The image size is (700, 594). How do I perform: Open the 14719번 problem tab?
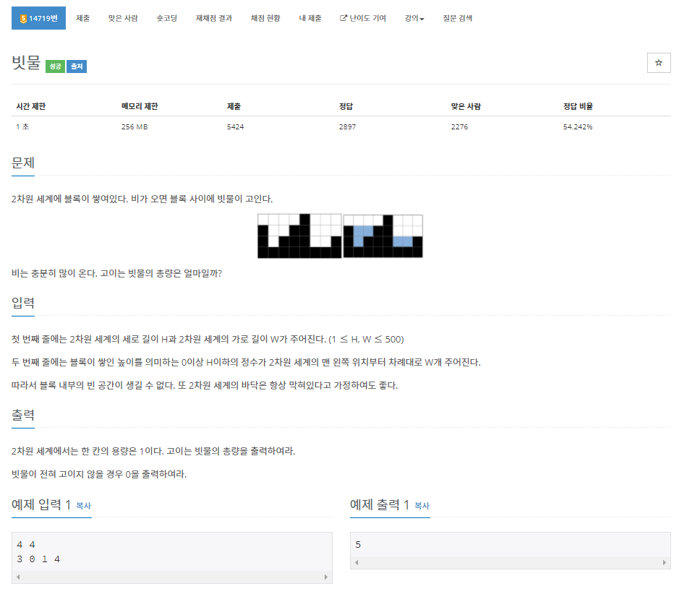coord(38,18)
